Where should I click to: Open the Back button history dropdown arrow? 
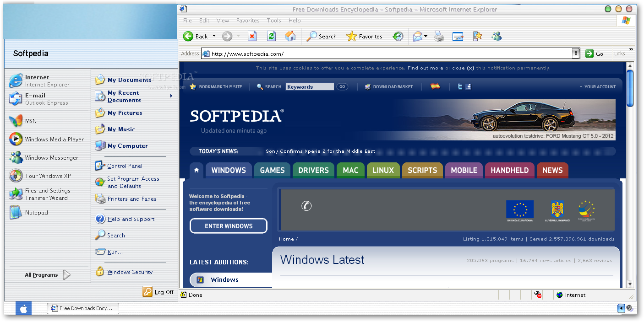[214, 36]
